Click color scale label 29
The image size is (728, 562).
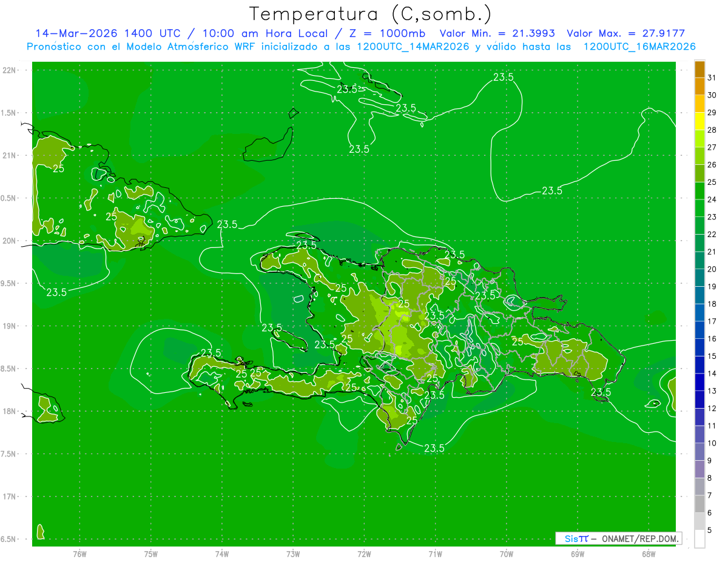coord(712,112)
